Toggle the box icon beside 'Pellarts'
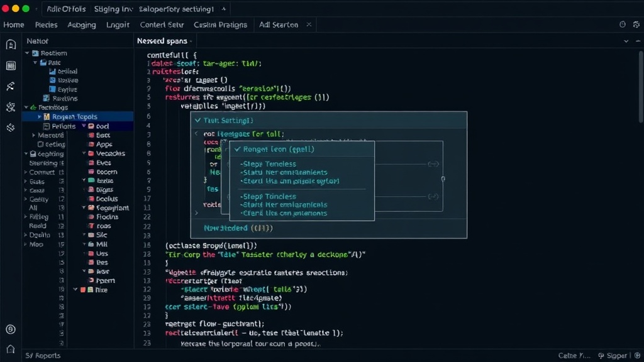 (x=47, y=126)
